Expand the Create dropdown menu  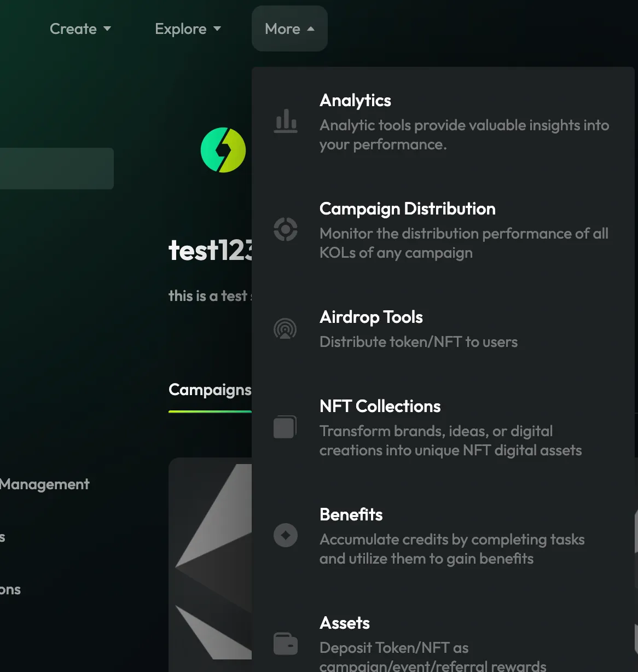80,29
